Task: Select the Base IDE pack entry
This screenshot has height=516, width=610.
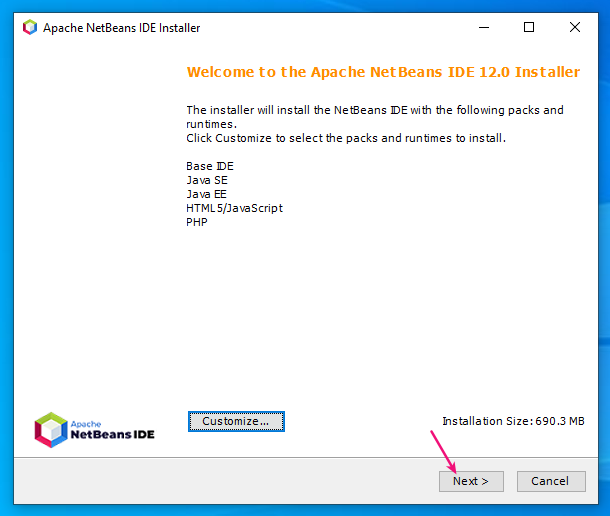Action: click(210, 166)
